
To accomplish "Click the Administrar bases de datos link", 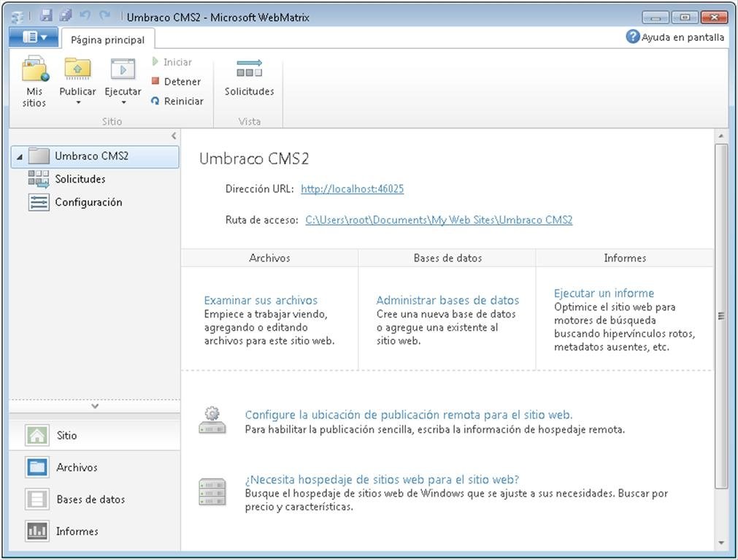I will (447, 300).
